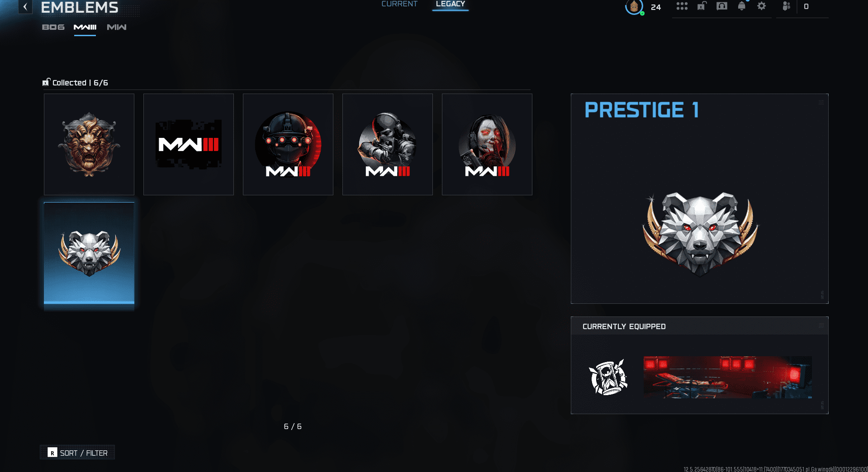Select the MWIII logo emblem
868x472 pixels.
click(189, 144)
